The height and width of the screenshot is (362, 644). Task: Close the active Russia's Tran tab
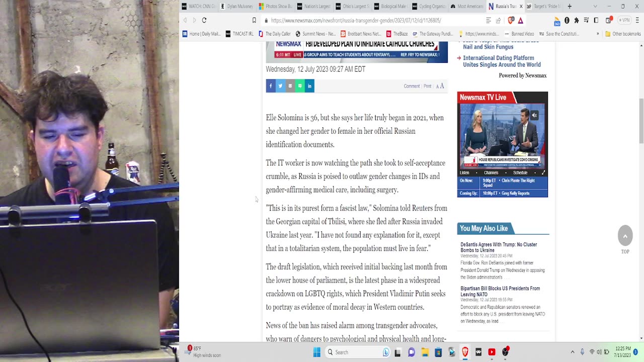[521, 6]
